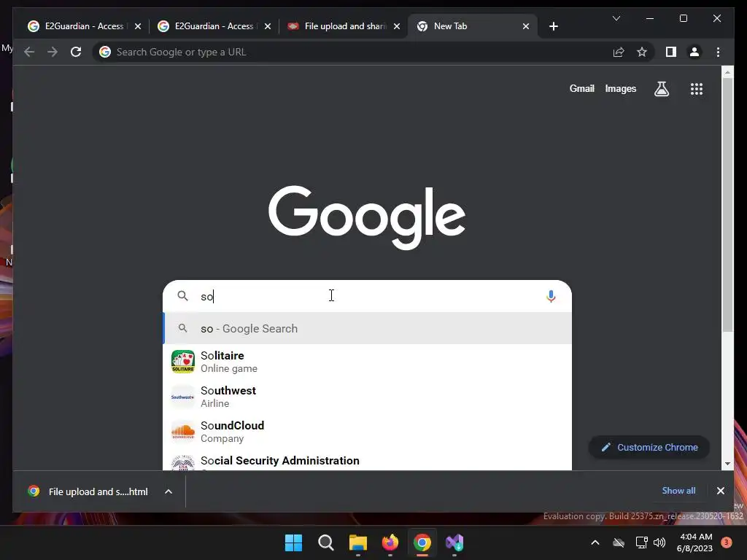This screenshot has height=560, width=747.
Task: Open the Gmail link
Action: point(581,88)
